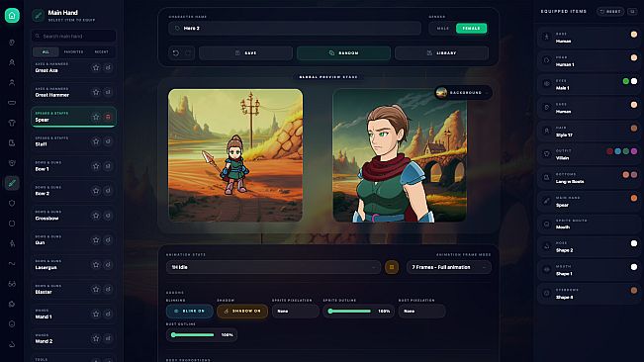Screen dimensions: 644x362
Task: Pick the purple Outfit color swatch
Action: pos(634,151)
